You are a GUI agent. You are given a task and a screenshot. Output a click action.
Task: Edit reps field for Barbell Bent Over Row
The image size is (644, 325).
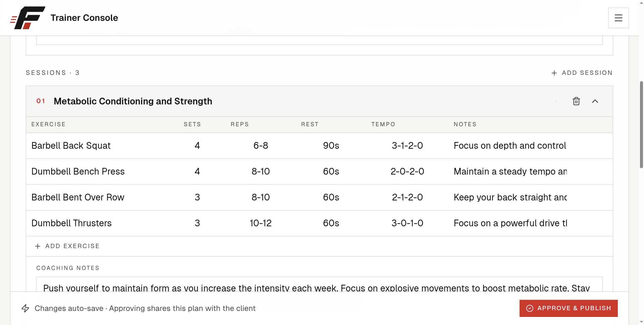tap(261, 197)
